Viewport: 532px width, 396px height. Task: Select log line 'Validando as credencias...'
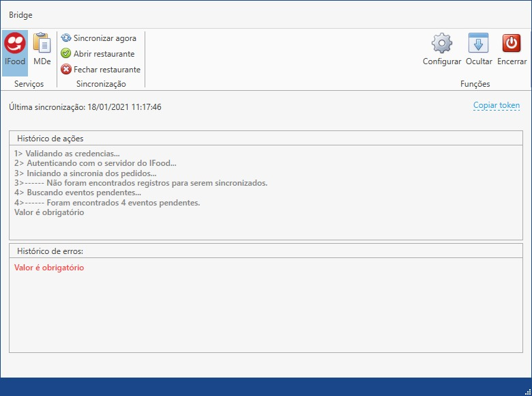[x=67, y=154]
